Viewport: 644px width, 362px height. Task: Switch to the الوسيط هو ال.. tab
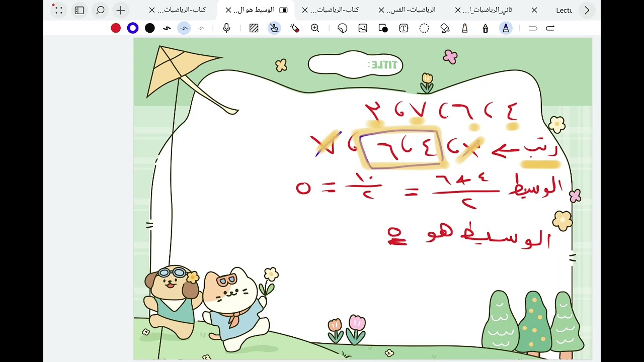(254, 10)
